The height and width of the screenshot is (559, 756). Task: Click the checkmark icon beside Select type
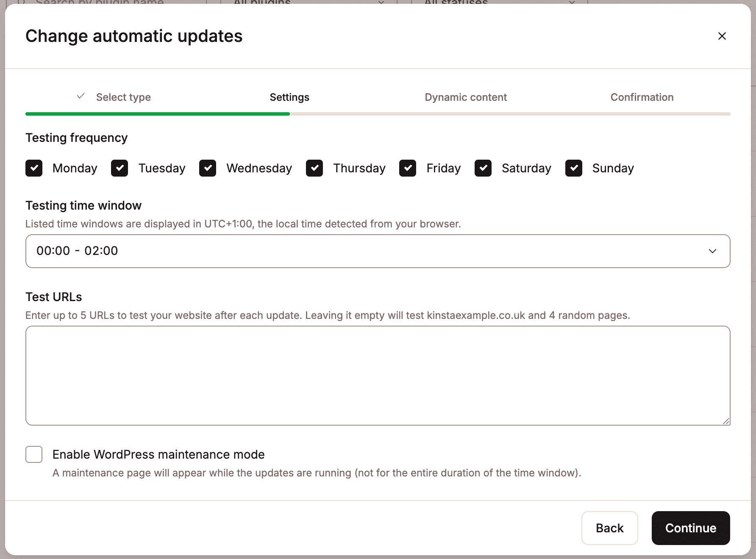(80, 96)
